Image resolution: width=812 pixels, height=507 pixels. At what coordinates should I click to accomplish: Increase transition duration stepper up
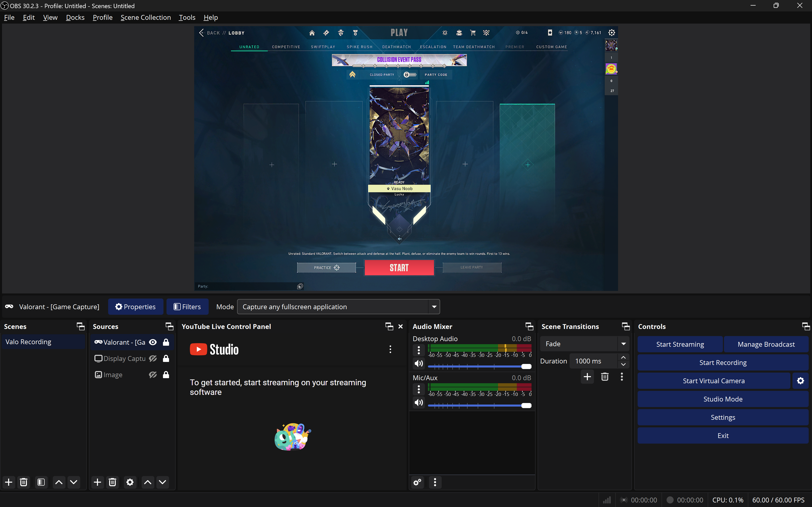623,357
